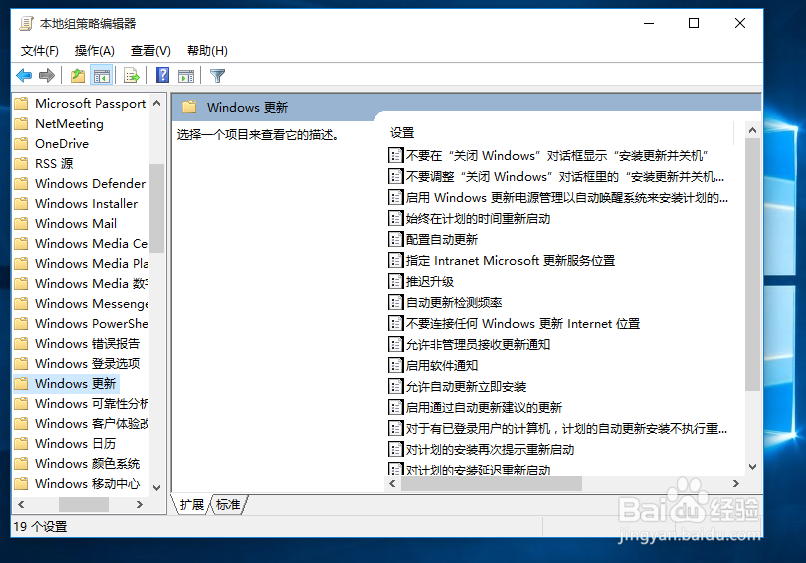
Task: Click the policy icon beside 推迟升级
Action: point(395,282)
